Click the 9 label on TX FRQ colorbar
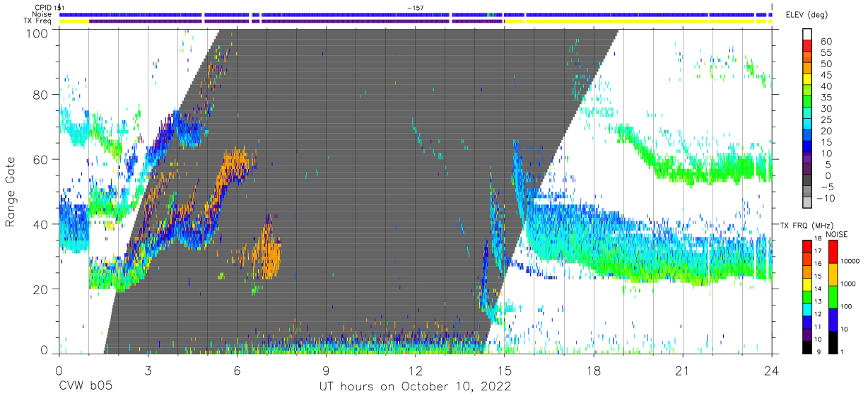 coord(819,351)
